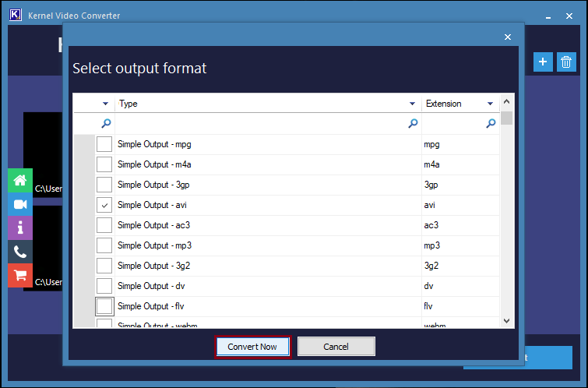Close the Select output format dialog

(508, 37)
